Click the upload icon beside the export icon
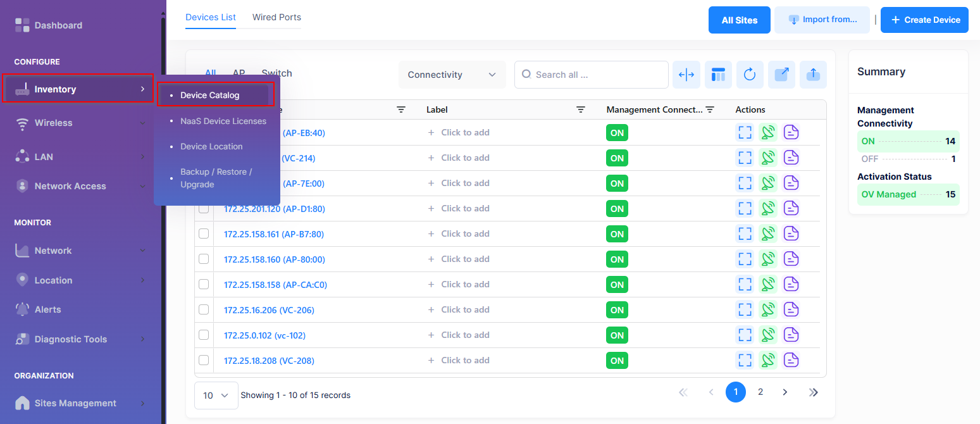This screenshot has height=424, width=980. (x=813, y=75)
